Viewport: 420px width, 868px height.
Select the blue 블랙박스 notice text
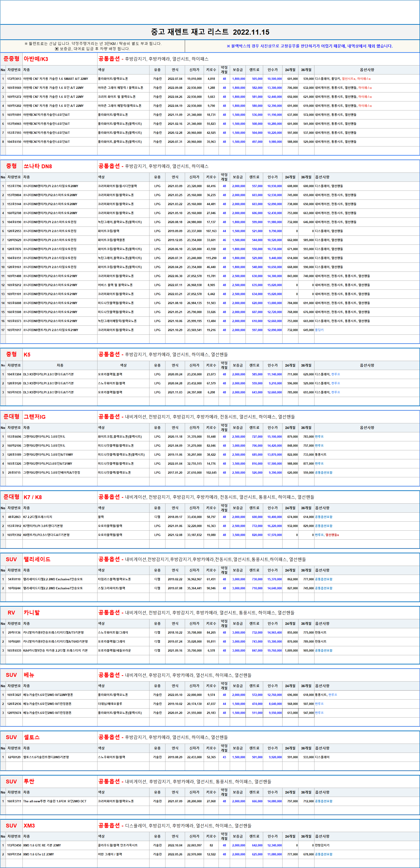click(309, 46)
